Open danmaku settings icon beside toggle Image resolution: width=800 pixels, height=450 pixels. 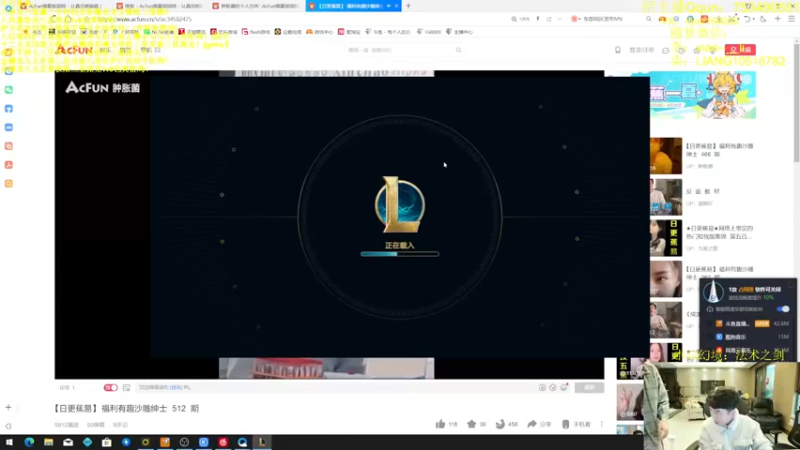coord(127,388)
